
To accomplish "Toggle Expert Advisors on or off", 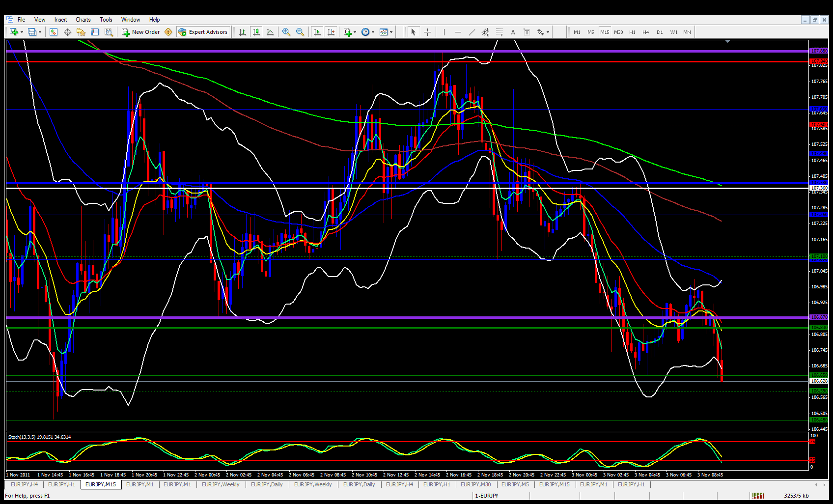I will pos(204,32).
